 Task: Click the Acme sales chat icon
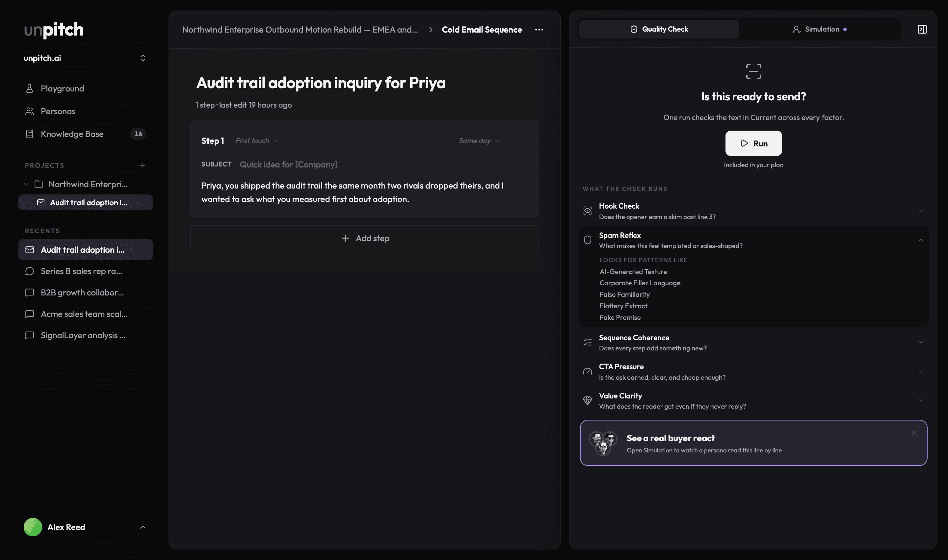[29, 314]
